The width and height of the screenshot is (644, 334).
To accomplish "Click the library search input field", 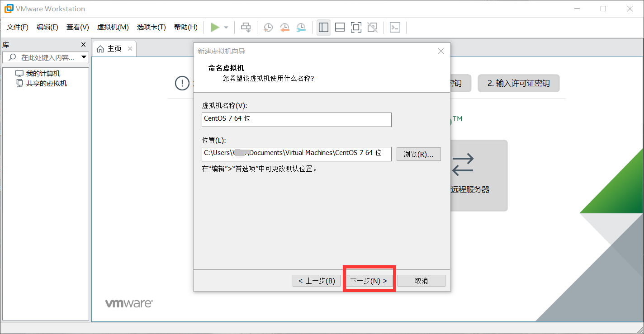I will click(x=45, y=57).
